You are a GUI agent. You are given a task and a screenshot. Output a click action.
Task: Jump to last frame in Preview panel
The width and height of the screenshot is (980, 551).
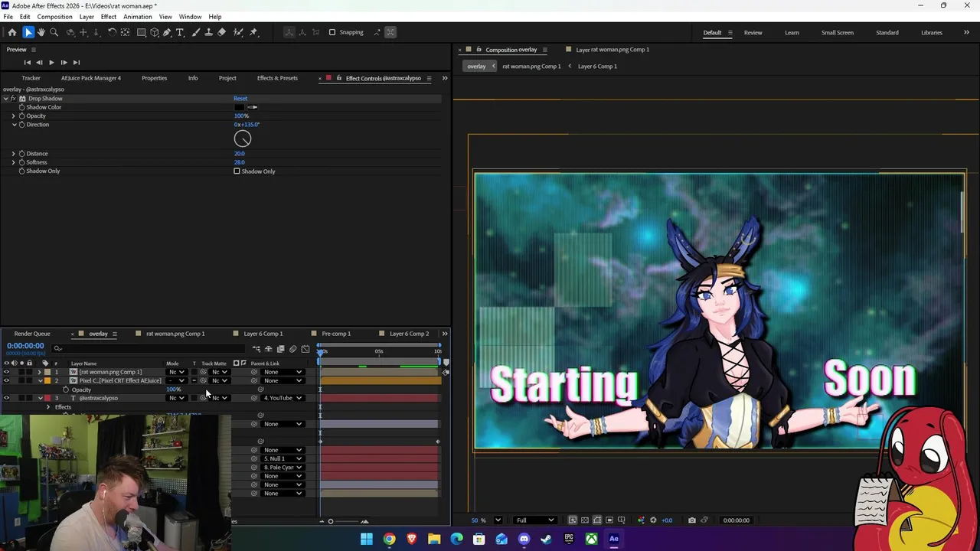click(76, 62)
